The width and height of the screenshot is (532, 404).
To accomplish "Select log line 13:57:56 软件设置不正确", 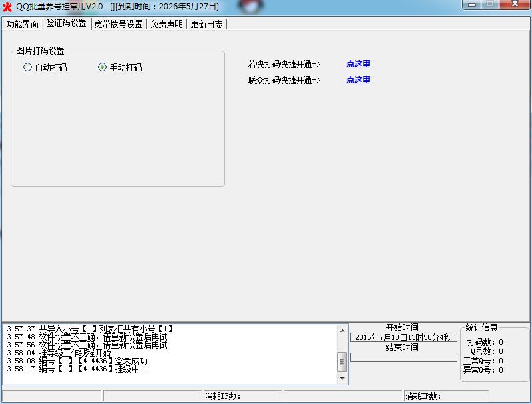I will point(85,345).
